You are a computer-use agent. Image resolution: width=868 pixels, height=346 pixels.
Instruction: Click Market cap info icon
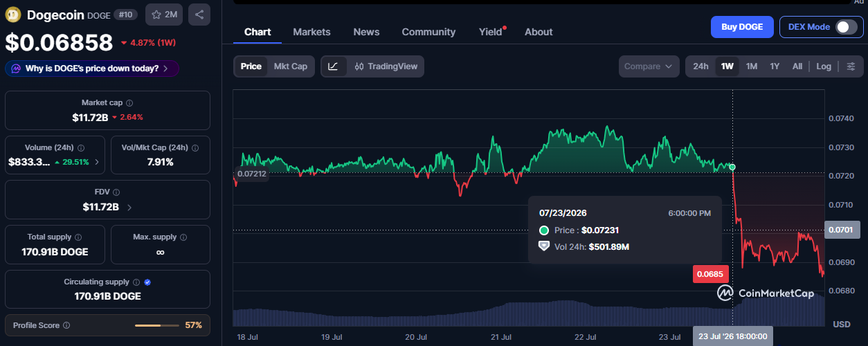pyautogui.click(x=129, y=102)
